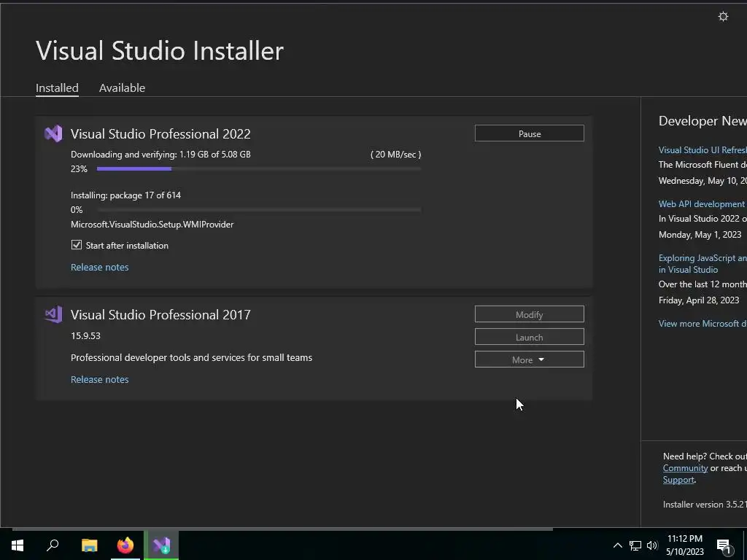747x560 pixels.
Task: Open the taskbar search magnifier
Action: coord(53,545)
